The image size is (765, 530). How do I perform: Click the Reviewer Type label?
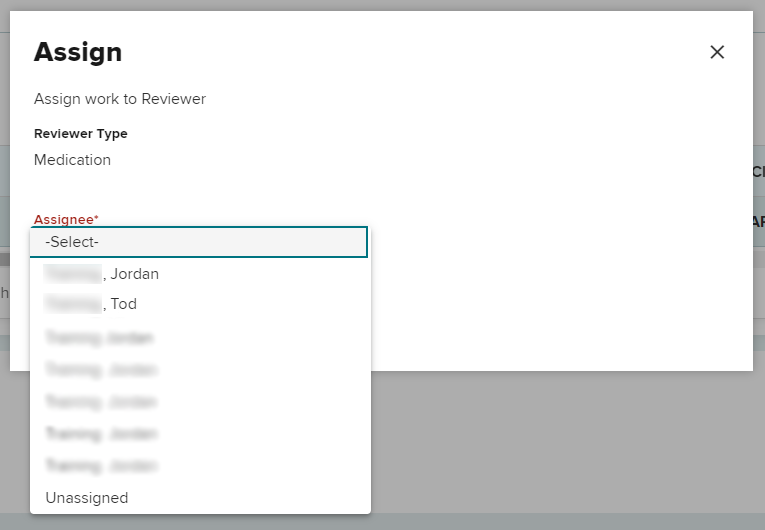click(81, 134)
